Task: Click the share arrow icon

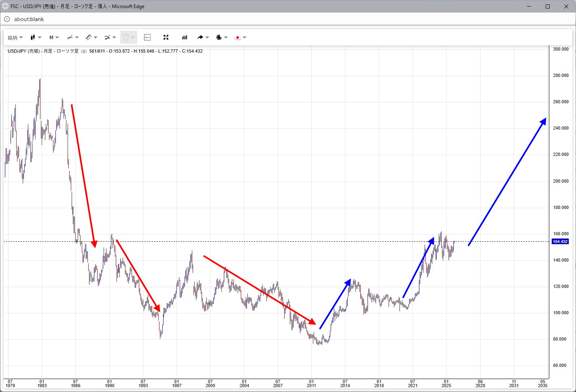Action: click(200, 37)
